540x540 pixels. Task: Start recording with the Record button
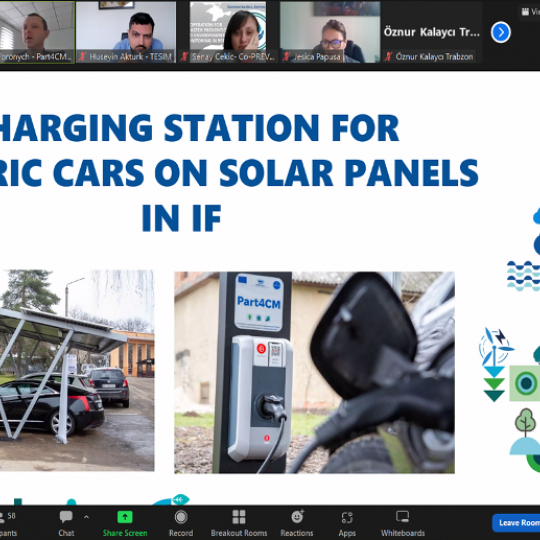(181, 523)
